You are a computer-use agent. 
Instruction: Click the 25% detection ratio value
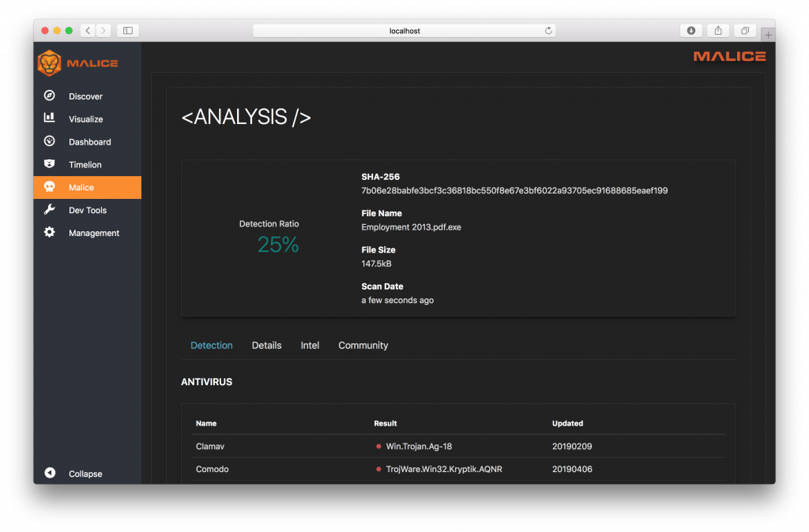pos(278,245)
